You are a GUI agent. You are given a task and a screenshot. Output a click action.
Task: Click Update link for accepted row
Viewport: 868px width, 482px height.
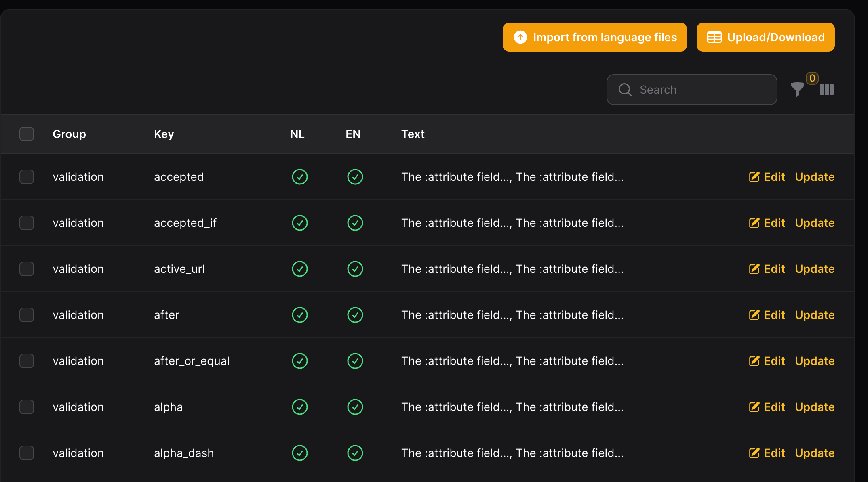pyautogui.click(x=814, y=177)
